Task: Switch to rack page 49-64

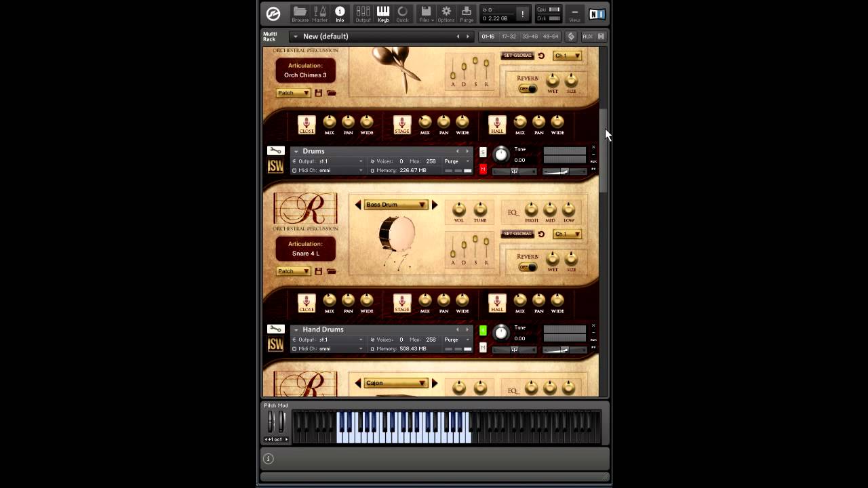Action: (x=551, y=36)
